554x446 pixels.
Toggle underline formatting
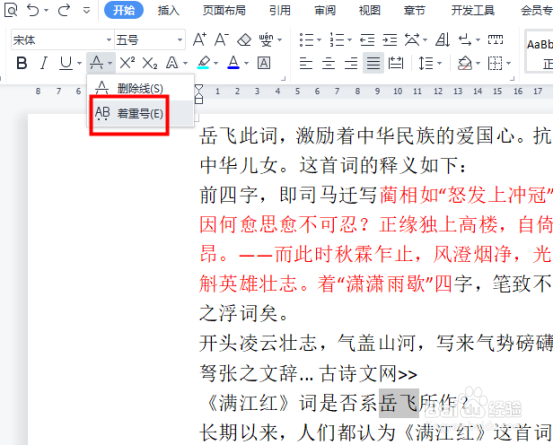click(66, 64)
